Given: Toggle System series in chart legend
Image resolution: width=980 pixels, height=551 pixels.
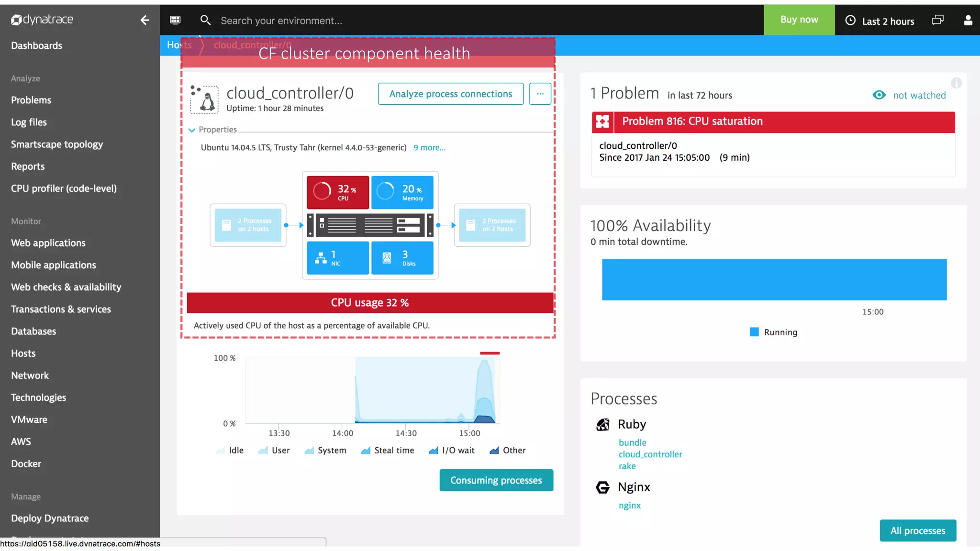Looking at the screenshot, I should point(325,451).
